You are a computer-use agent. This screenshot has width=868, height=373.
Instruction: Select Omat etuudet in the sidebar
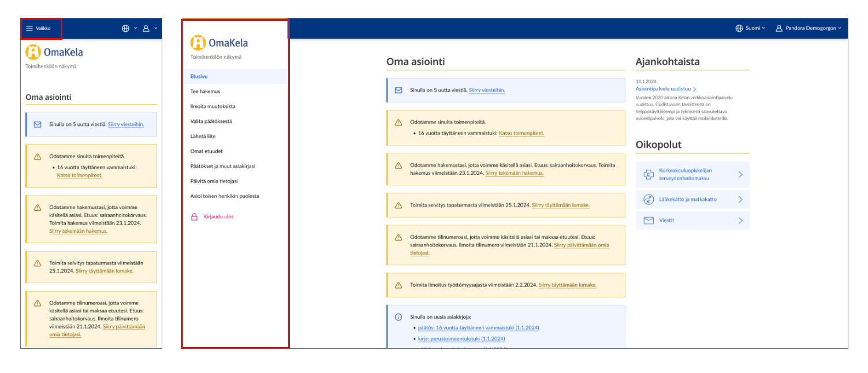click(206, 151)
